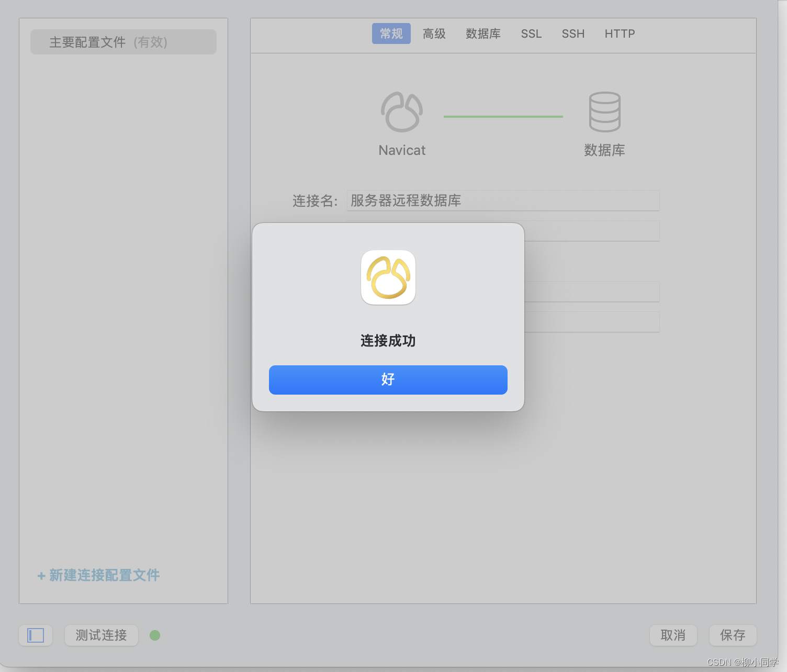Click the gray Navicat logo icon
The width and height of the screenshot is (787, 672).
pyautogui.click(x=402, y=112)
